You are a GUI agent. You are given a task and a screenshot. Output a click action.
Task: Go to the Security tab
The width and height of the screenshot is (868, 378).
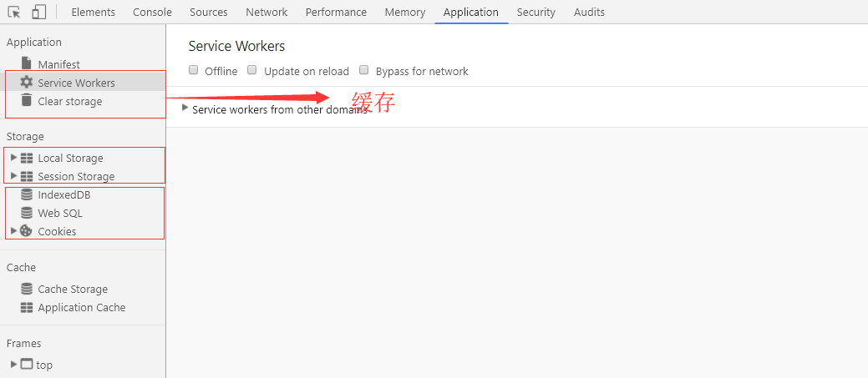click(x=536, y=13)
